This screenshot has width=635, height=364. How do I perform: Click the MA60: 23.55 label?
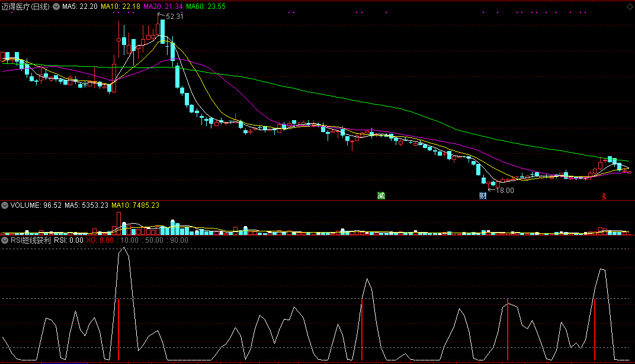click(x=206, y=7)
